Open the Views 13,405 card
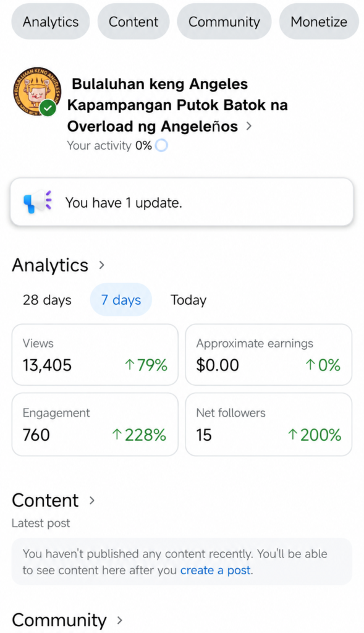Viewport: 364px width, 633px height. [95, 355]
